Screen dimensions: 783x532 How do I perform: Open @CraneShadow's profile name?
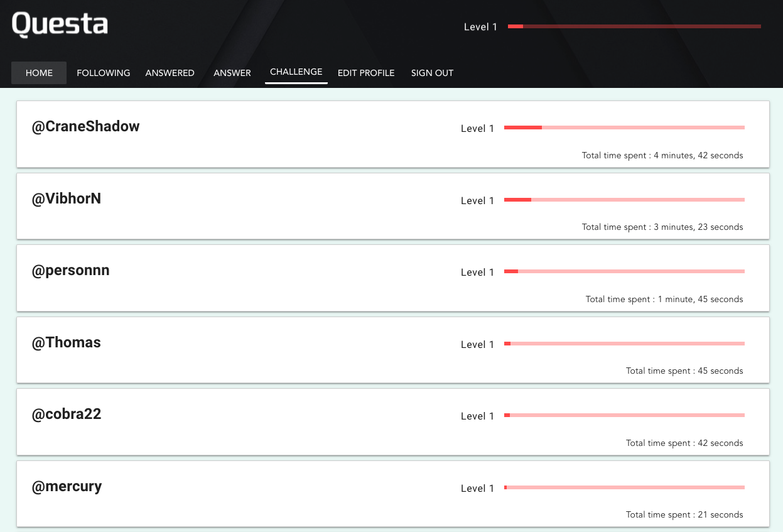[x=86, y=126]
